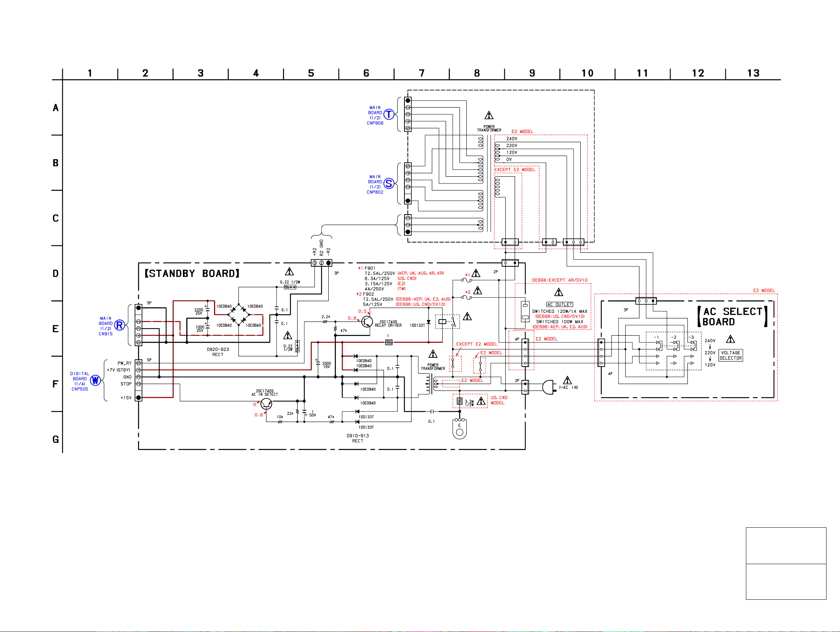This screenshot has height=632, width=840.
Task: Click the STANDBY BOARD title text
Action: pos(192,274)
